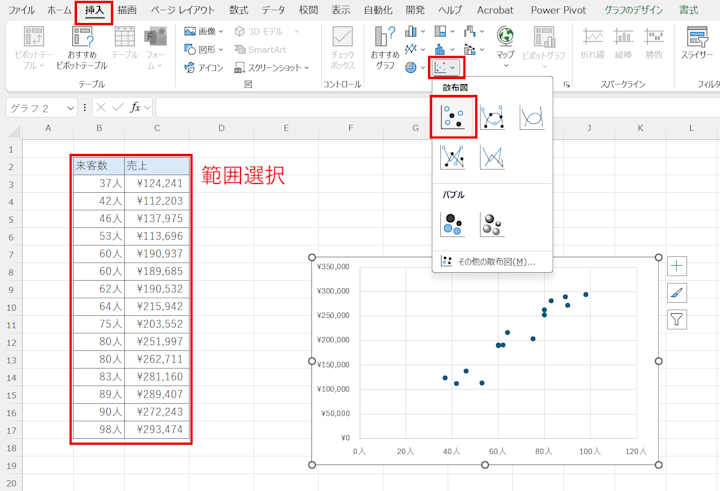Open chart filters with the funnel button
Viewport: 720px width, 491px height.
(677, 319)
